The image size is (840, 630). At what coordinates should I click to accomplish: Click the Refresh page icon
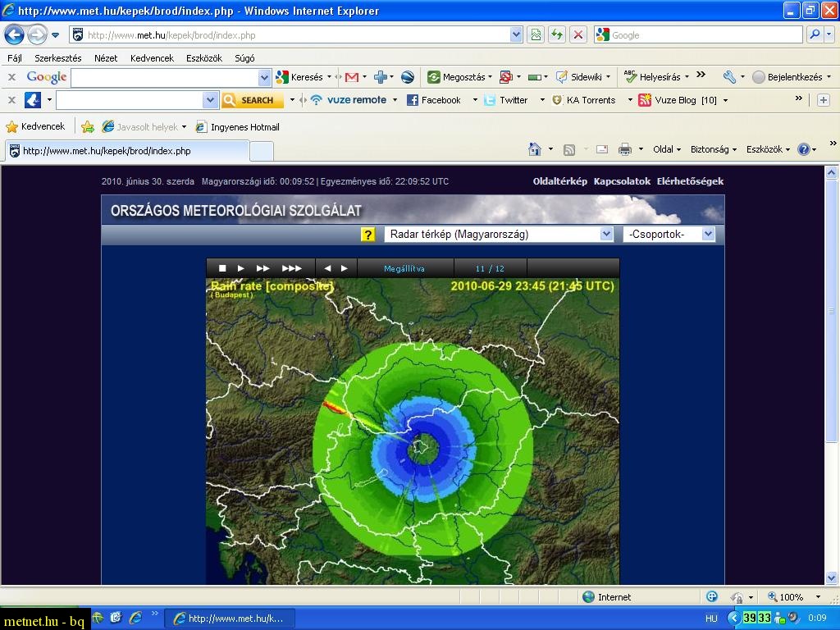click(x=557, y=35)
